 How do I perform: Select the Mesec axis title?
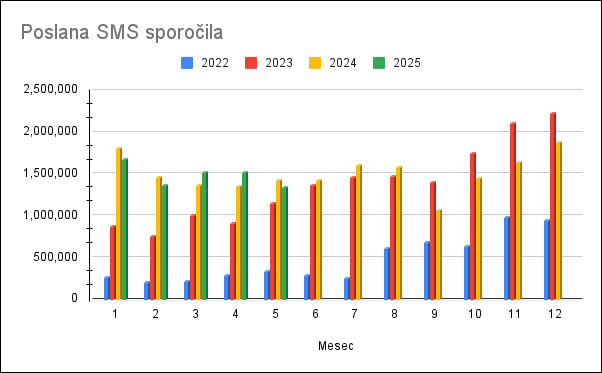pos(336,346)
